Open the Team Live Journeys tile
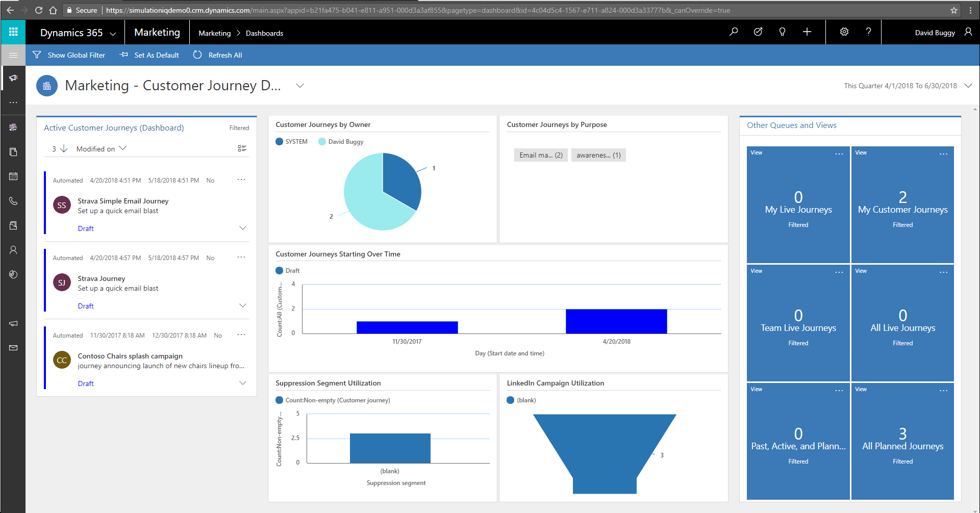This screenshot has width=980, height=513. pos(798,323)
